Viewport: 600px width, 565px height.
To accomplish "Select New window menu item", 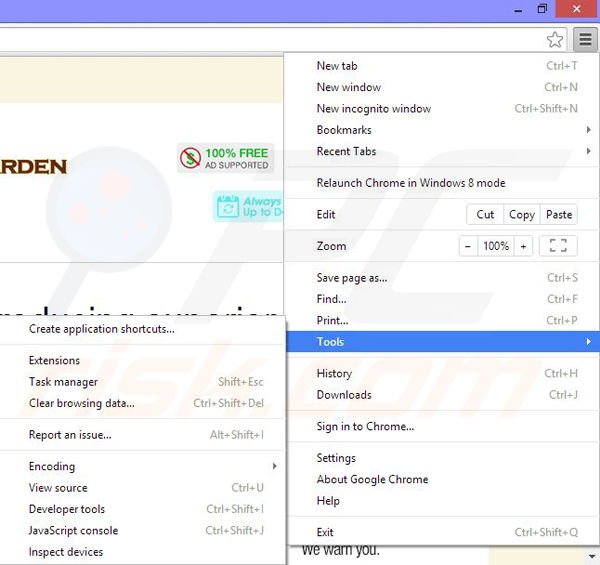I will 443,87.
